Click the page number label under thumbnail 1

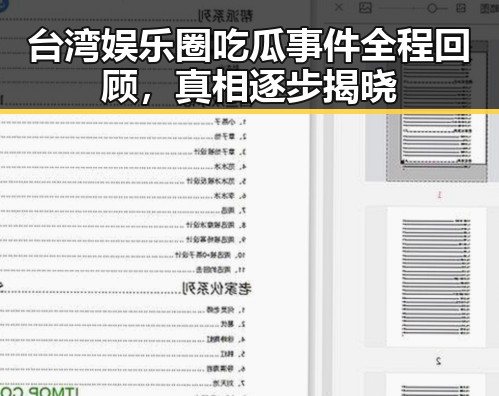pos(439,195)
